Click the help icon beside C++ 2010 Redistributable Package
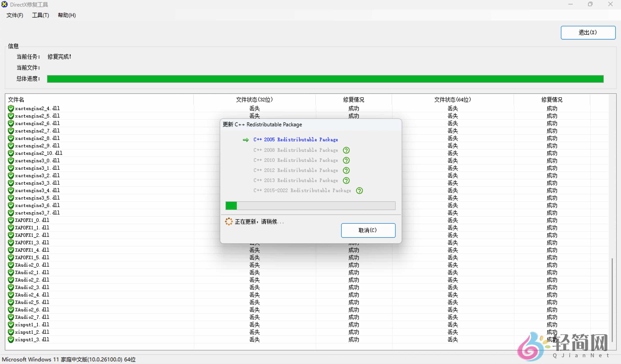The image size is (621, 364). point(346,160)
